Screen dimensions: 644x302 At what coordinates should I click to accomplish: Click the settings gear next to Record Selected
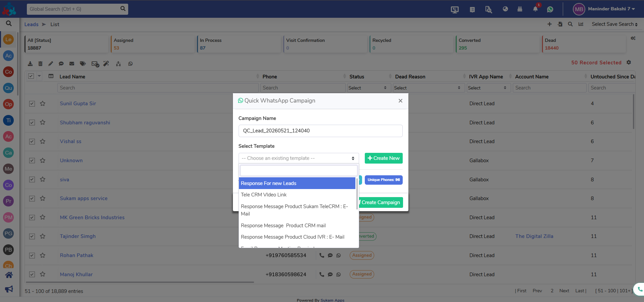coord(629,62)
